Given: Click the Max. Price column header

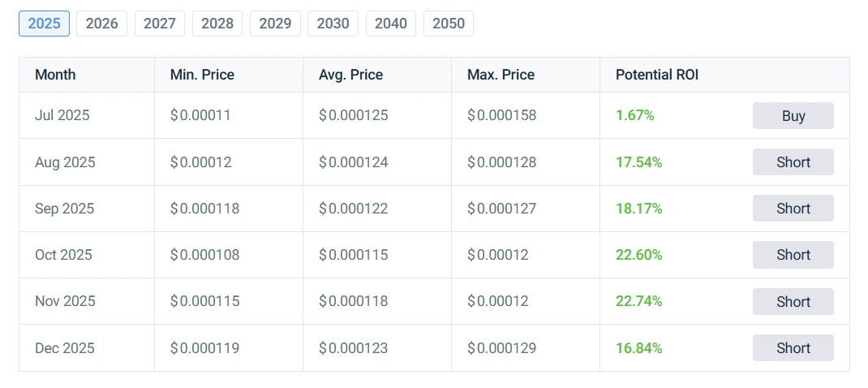Looking at the screenshot, I should 501,75.
